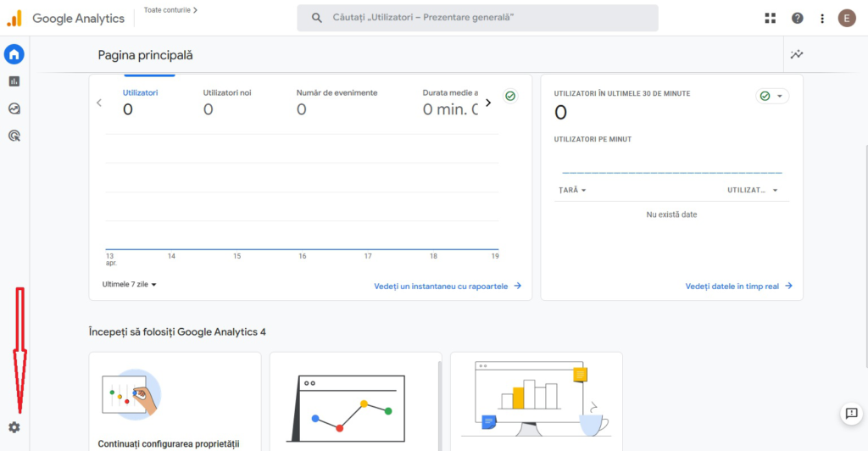This screenshot has width=868, height=451.
Task: Click the green data quality check icon in overview card
Action: [510, 96]
